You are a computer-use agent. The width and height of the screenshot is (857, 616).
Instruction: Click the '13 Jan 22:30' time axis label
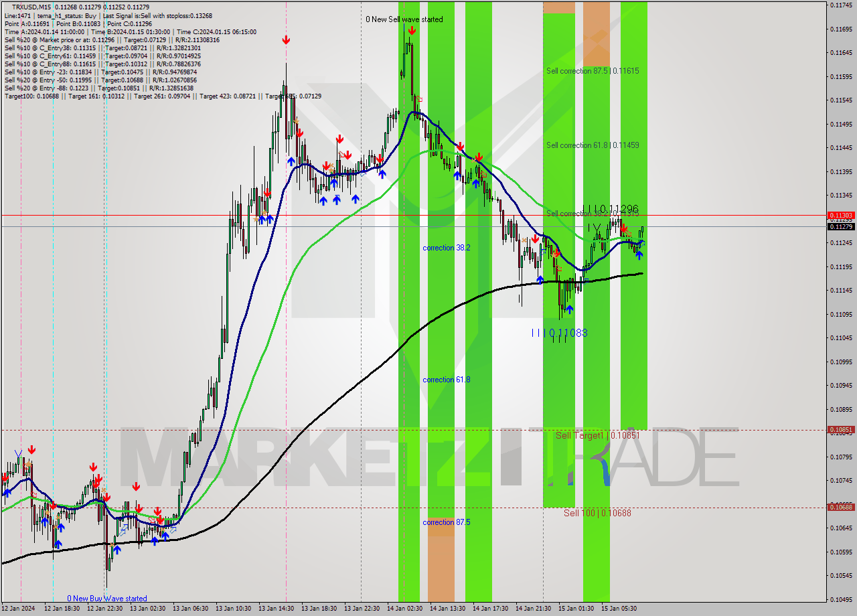tap(362, 609)
